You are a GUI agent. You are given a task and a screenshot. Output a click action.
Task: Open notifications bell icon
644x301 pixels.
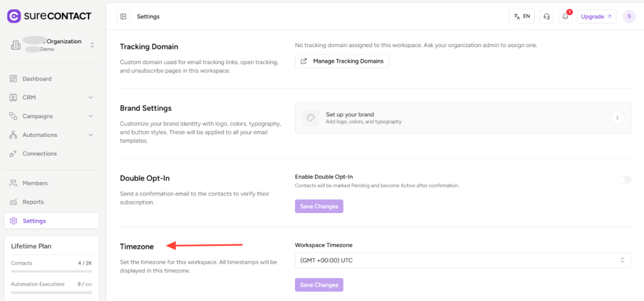[x=565, y=16]
